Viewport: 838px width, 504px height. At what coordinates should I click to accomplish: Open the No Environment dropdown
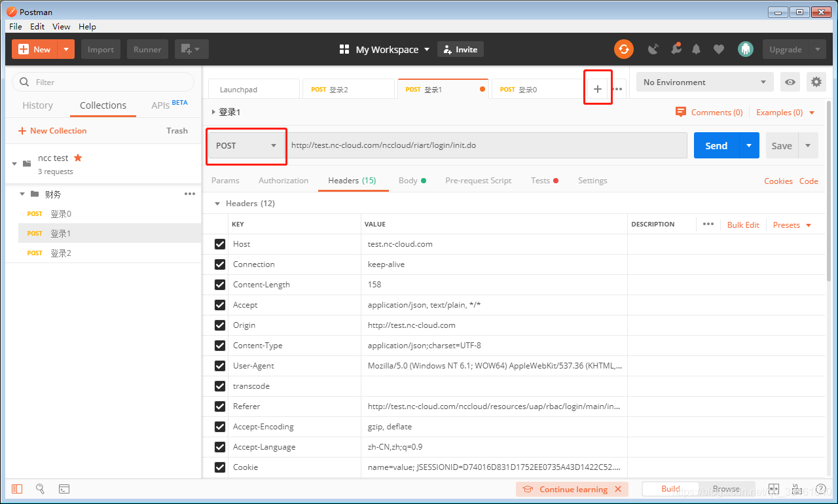pos(704,82)
